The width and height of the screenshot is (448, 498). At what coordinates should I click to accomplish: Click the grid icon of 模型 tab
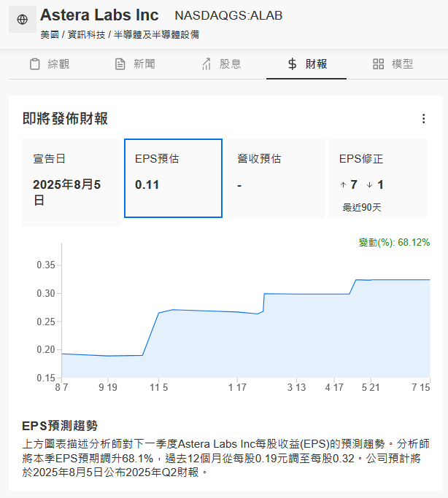pos(378,64)
